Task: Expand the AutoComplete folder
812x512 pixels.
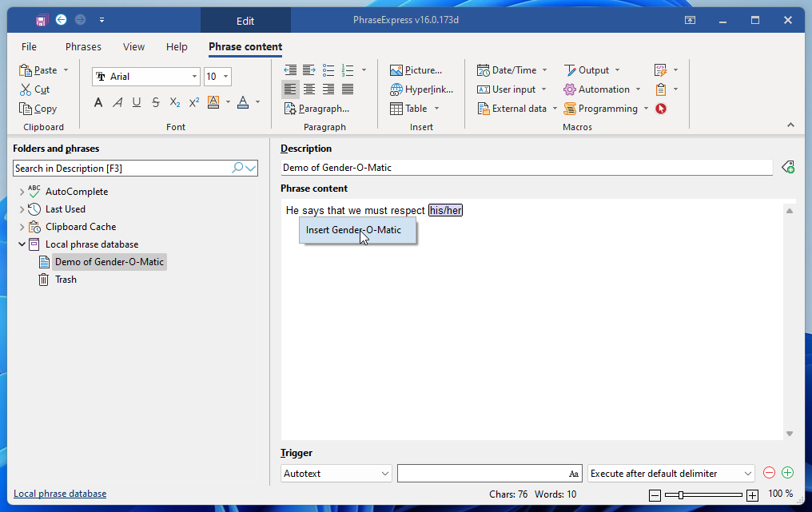Action: click(22, 192)
